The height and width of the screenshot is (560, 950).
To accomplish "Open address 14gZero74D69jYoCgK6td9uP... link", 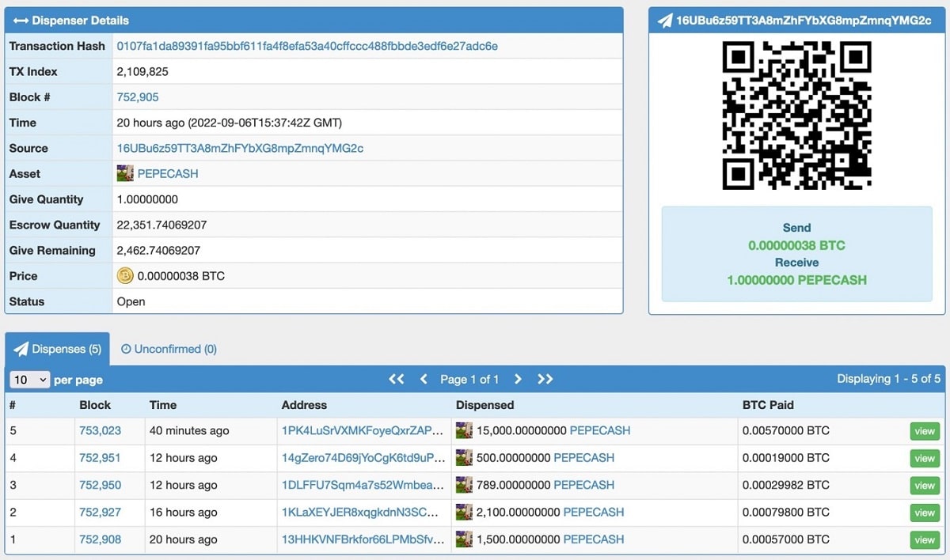I will click(363, 458).
